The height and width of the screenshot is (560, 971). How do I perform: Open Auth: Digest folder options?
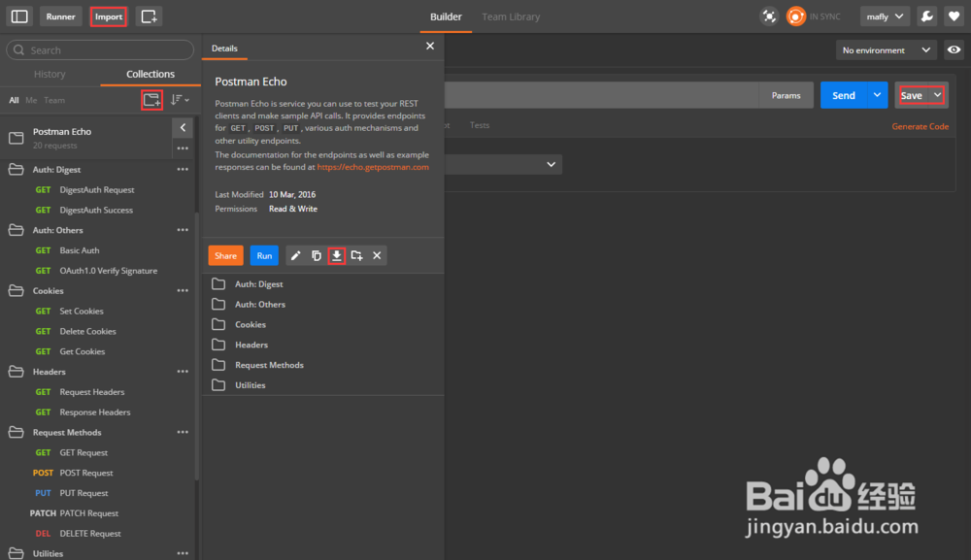pyautogui.click(x=183, y=170)
